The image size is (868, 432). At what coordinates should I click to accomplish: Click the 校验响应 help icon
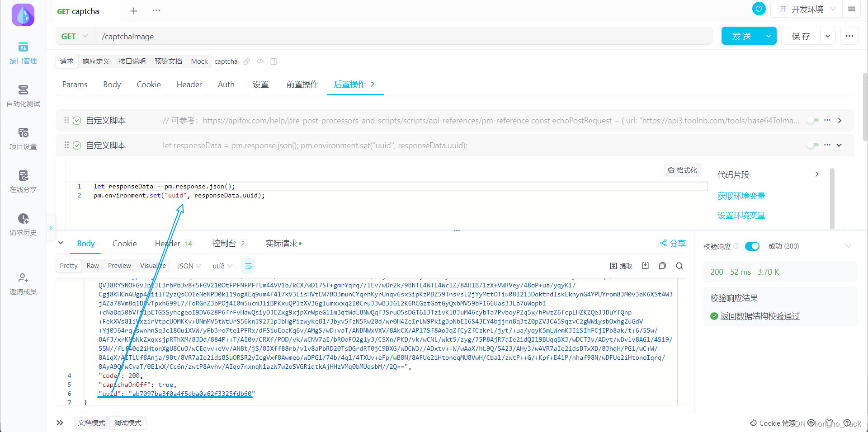pos(736,246)
